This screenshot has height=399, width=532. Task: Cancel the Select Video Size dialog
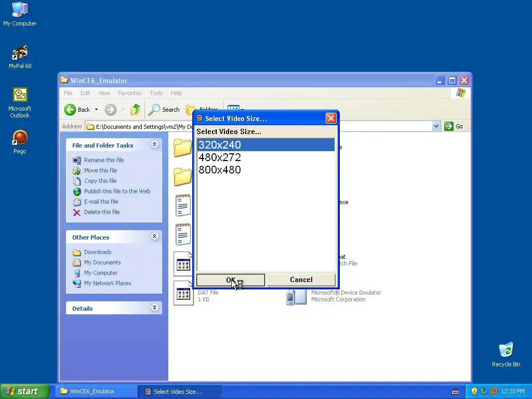click(301, 280)
